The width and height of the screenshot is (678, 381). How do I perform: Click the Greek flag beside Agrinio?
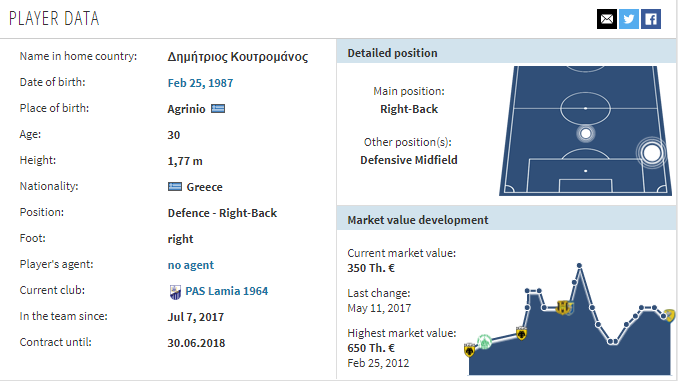tap(218, 109)
